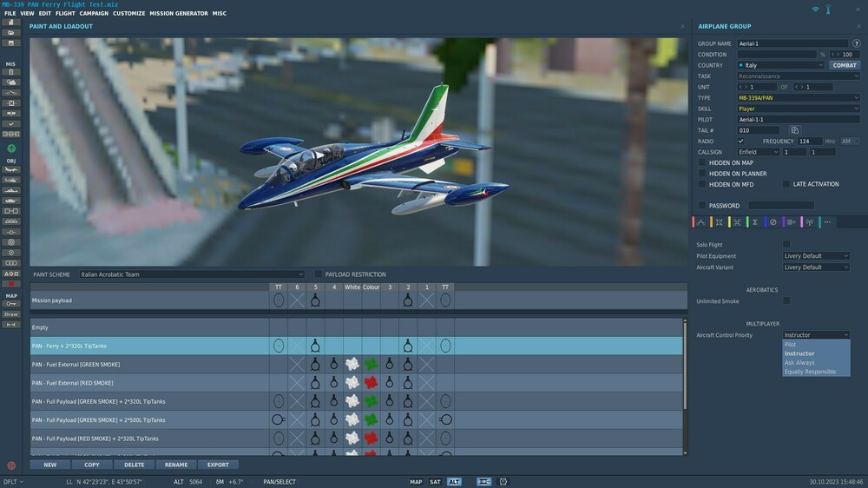The width and height of the screenshot is (868, 488).
Task: Click the highlighted icon beside ALT button
Action: pyautogui.click(x=483, y=482)
